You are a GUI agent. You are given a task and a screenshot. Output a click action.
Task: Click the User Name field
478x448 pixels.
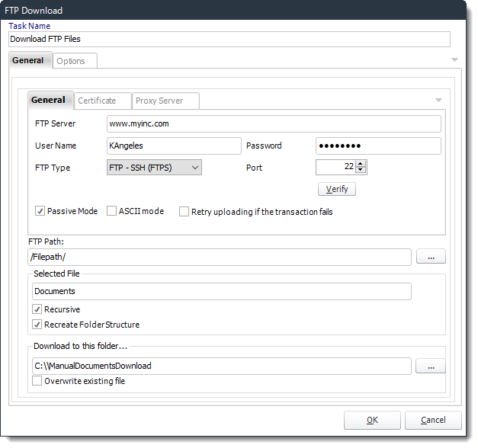point(174,146)
